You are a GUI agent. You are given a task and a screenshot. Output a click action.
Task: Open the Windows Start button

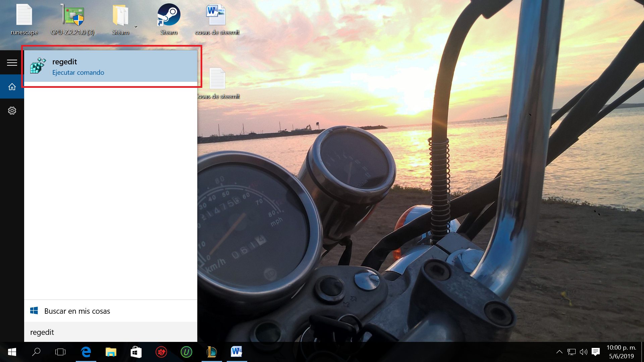coord(12,352)
